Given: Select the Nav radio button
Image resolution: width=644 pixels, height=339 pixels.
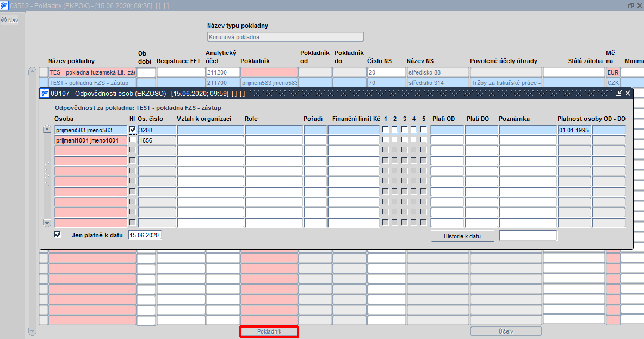Looking at the screenshot, I should click(4, 20).
